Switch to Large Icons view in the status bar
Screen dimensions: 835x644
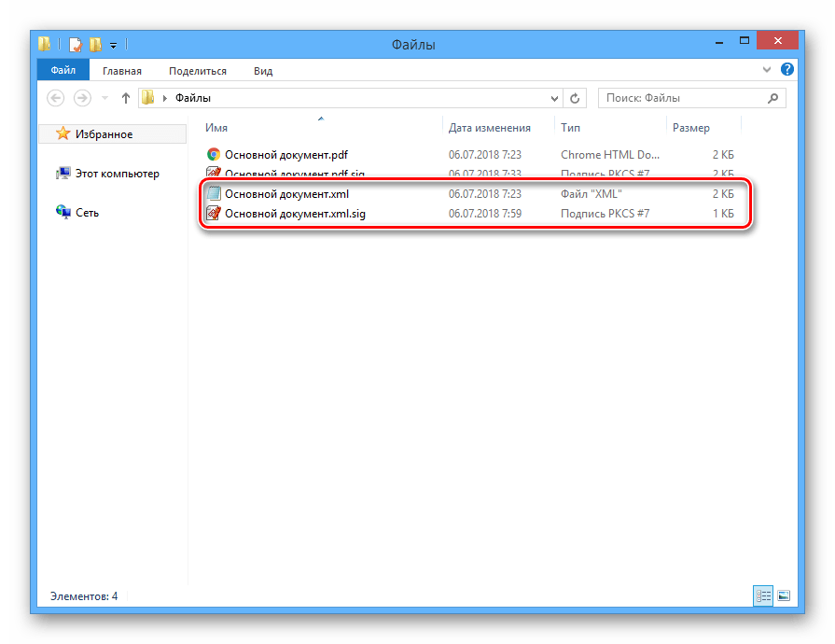tap(784, 595)
